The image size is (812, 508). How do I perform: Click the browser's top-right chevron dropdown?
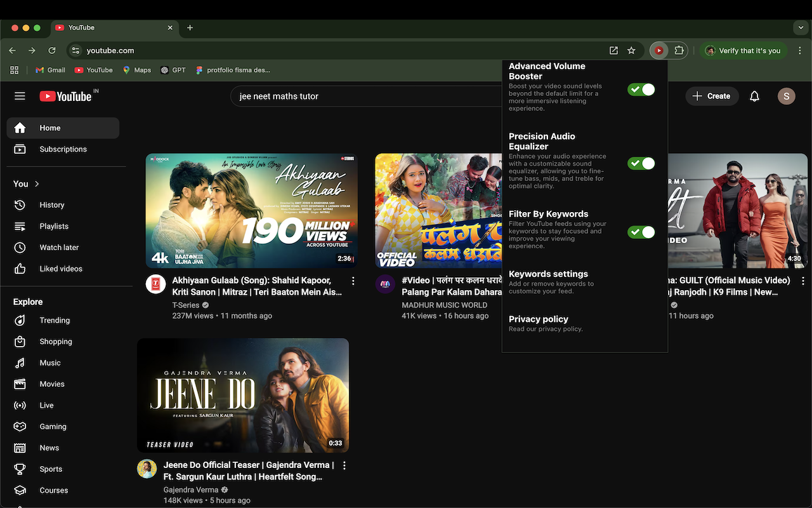click(x=801, y=27)
